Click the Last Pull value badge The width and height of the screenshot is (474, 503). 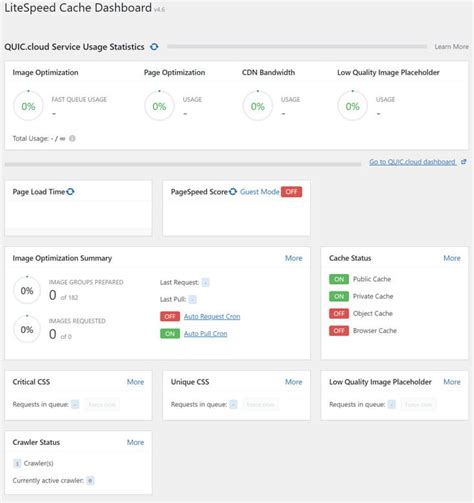coord(192,299)
